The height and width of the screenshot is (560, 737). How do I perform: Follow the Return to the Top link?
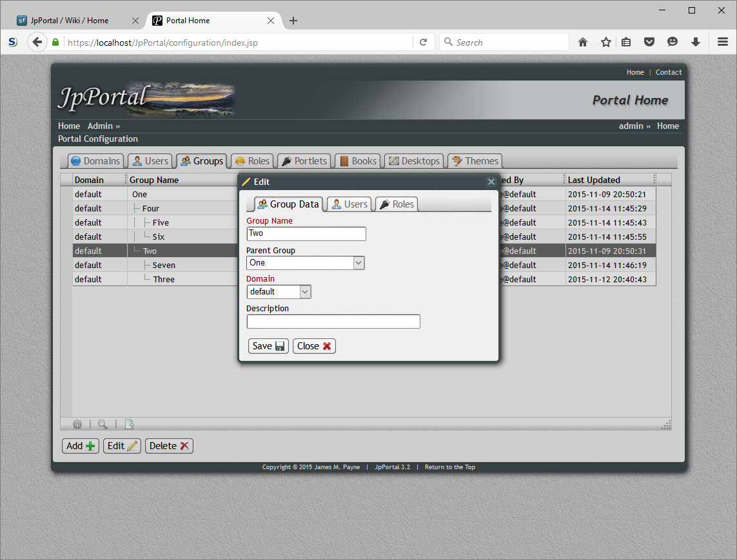pyautogui.click(x=449, y=467)
